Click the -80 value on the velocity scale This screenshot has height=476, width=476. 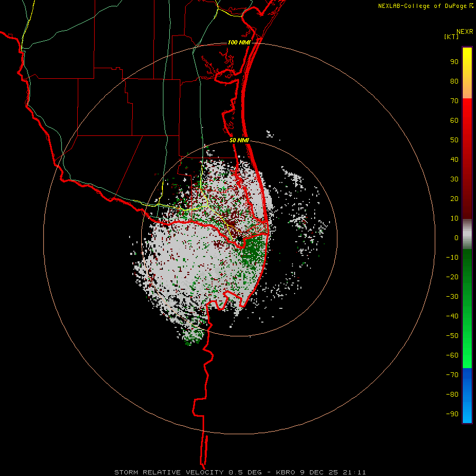tap(452, 395)
